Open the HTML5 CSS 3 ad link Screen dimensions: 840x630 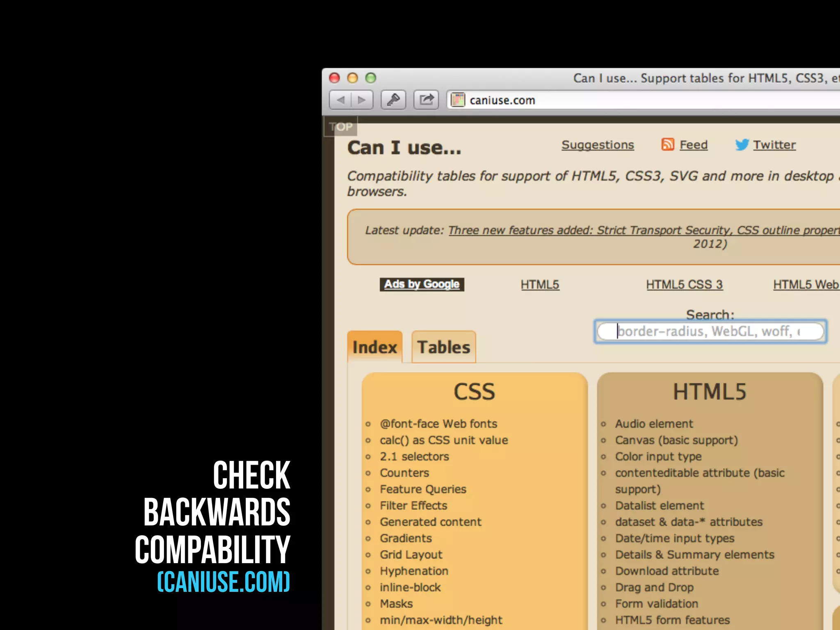pos(685,285)
